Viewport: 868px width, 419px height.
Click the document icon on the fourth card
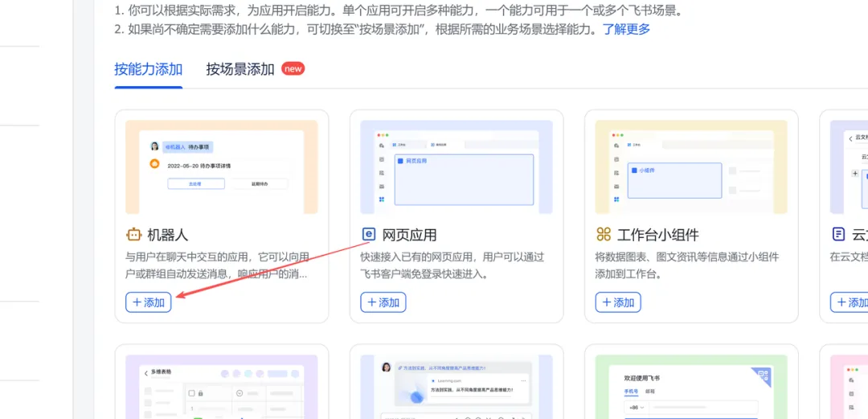click(838, 235)
